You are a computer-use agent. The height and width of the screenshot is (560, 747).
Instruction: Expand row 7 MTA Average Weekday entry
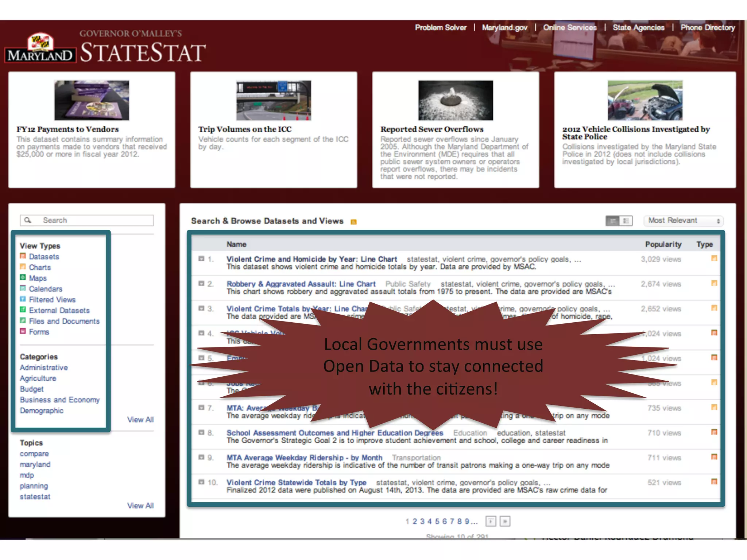coord(201,408)
